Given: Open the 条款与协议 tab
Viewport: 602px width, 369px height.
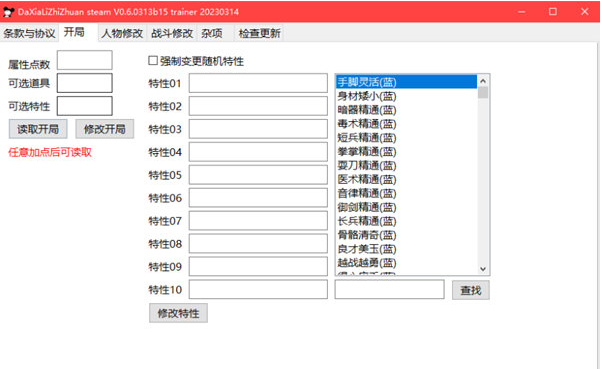Looking at the screenshot, I should (29, 33).
